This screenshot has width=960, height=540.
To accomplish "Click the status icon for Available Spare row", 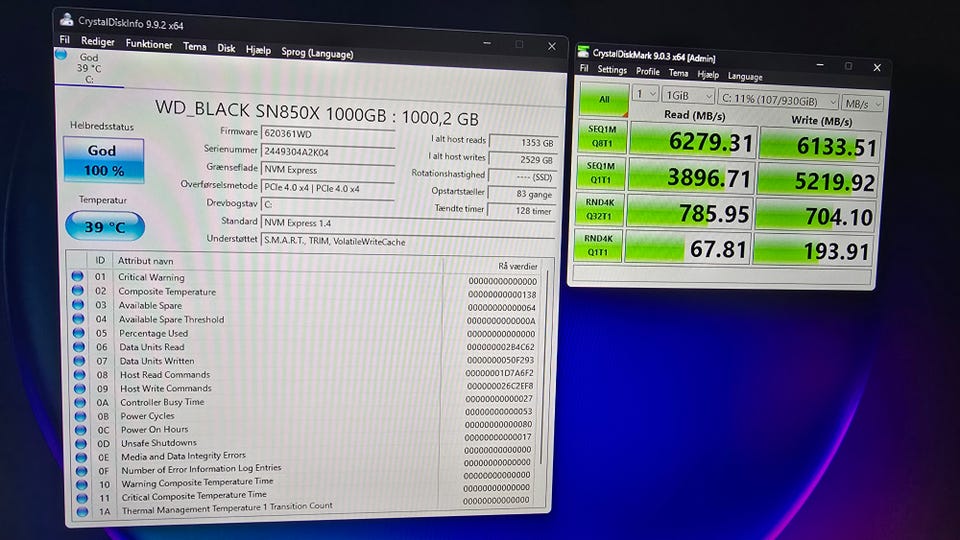I will click(78, 305).
